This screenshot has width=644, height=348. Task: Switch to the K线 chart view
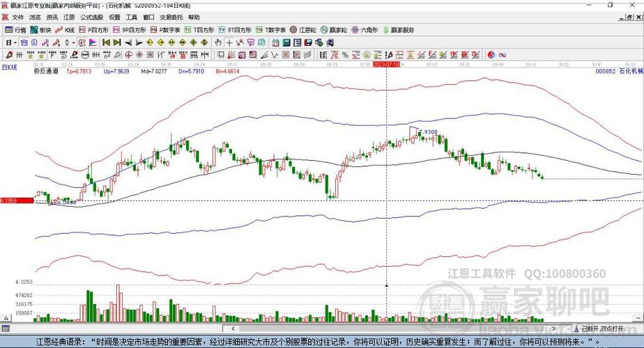(x=65, y=30)
